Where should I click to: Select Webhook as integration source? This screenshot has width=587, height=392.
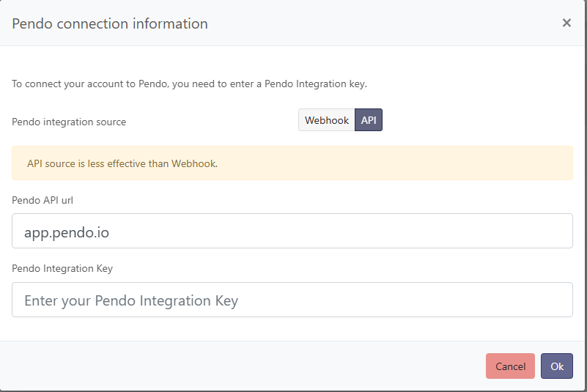click(x=327, y=120)
